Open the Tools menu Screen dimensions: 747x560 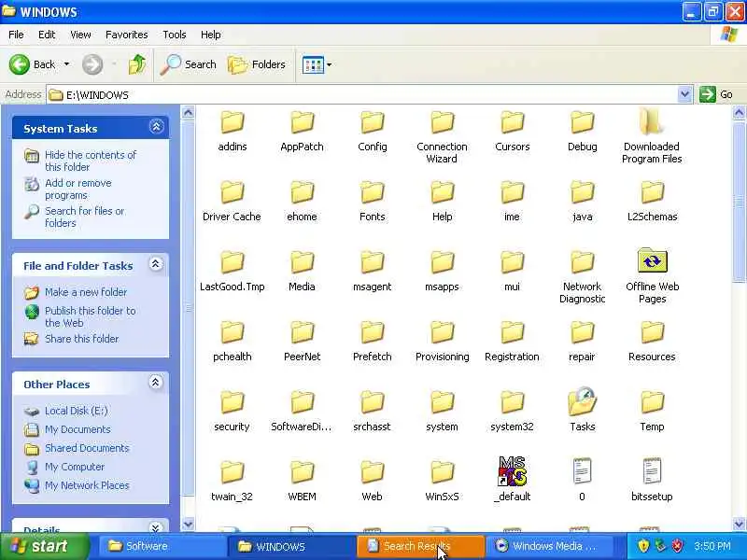coord(175,35)
